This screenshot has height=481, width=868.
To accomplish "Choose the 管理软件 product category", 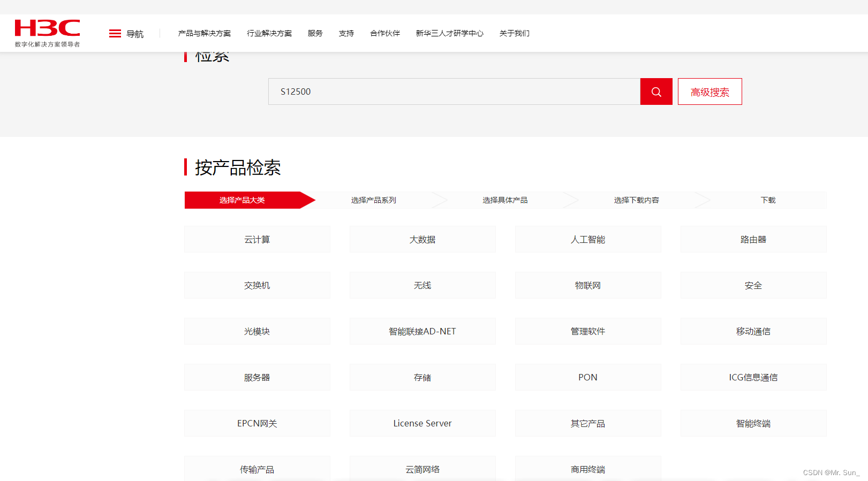I will tap(588, 331).
